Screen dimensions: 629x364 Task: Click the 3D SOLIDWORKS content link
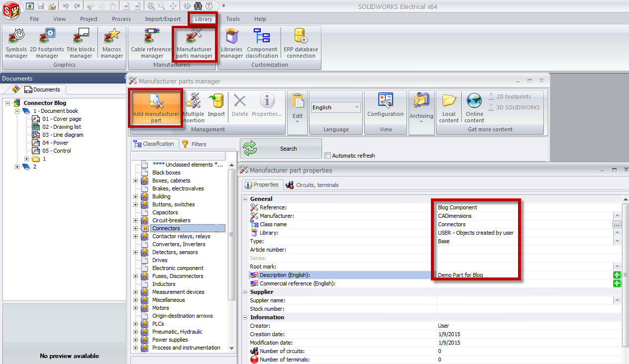(514, 107)
